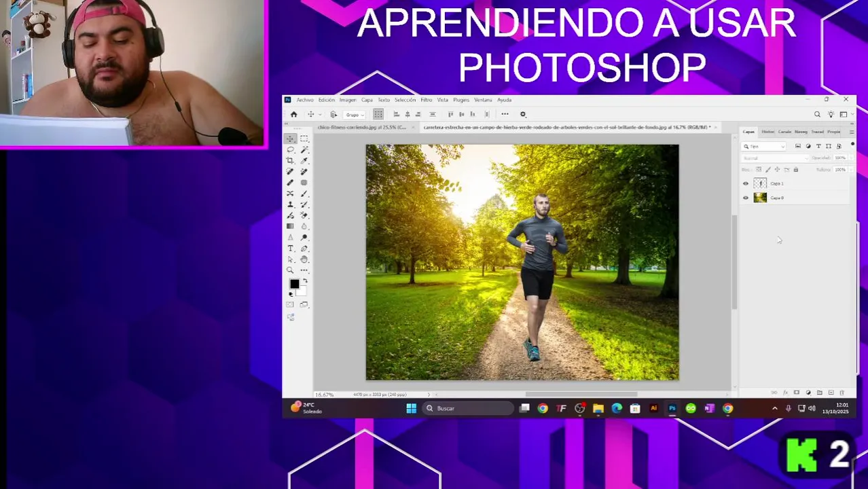Click the Buscar taskbar search field
Image resolution: width=868 pixels, height=489 pixels.
[x=469, y=408]
